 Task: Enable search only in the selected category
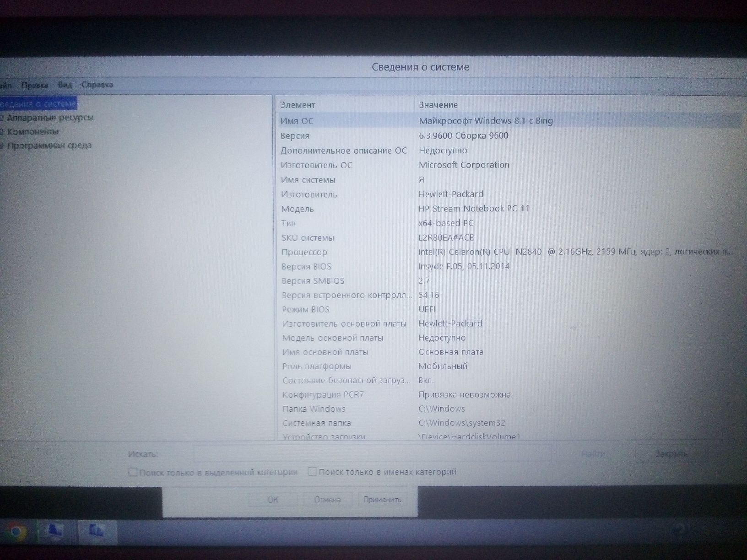(x=133, y=472)
